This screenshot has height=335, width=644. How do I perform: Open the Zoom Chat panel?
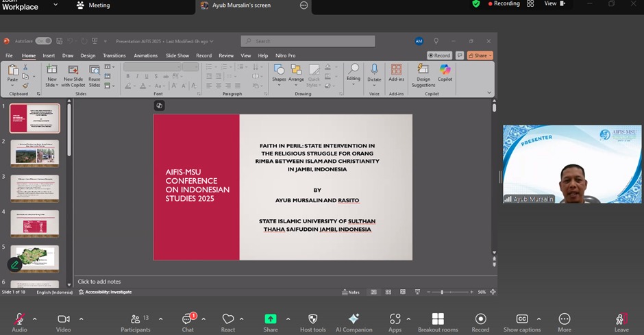(x=188, y=319)
